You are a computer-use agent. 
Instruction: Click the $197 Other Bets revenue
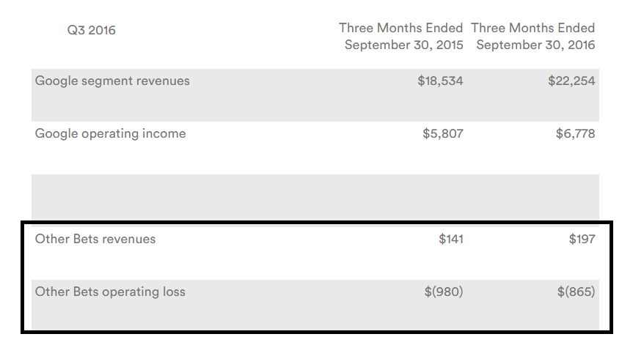coord(582,239)
